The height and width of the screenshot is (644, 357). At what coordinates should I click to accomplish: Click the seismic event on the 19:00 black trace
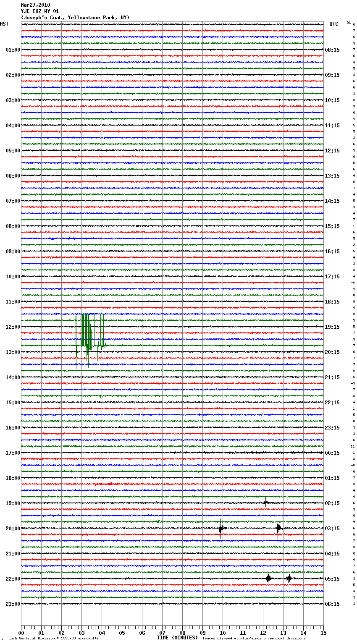tap(266, 502)
